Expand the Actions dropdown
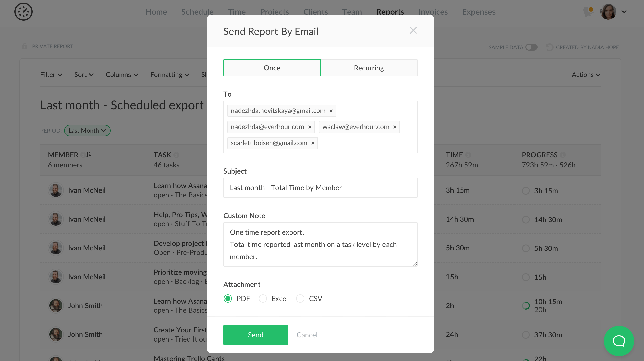This screenshot has width=644, height=361. coord(586,75)
